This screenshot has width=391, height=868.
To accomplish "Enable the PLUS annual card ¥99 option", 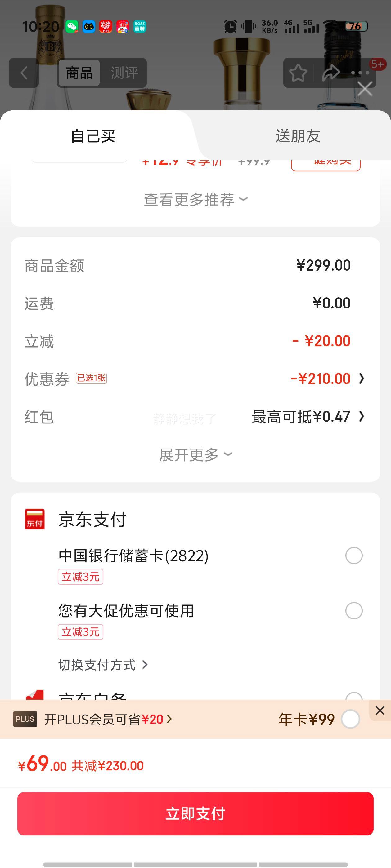I will click(x=350, y=719).
